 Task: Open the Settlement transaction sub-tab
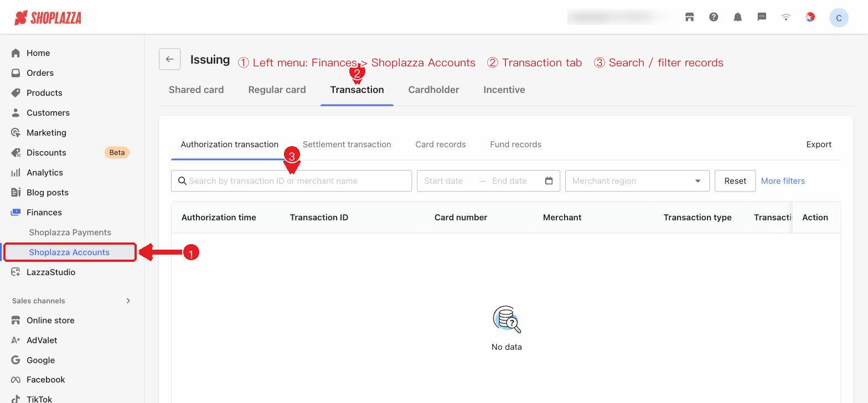pos(347,144)
